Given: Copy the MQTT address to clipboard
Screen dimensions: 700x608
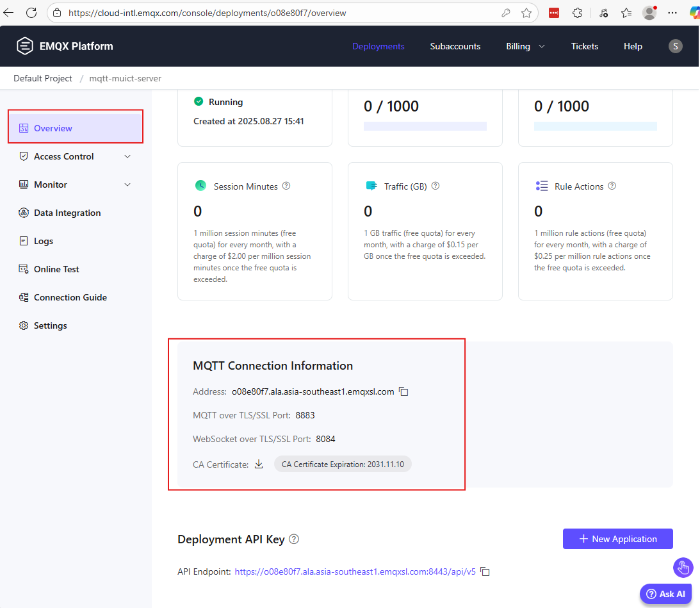Looking at the screenshot, I should point(403,391).
